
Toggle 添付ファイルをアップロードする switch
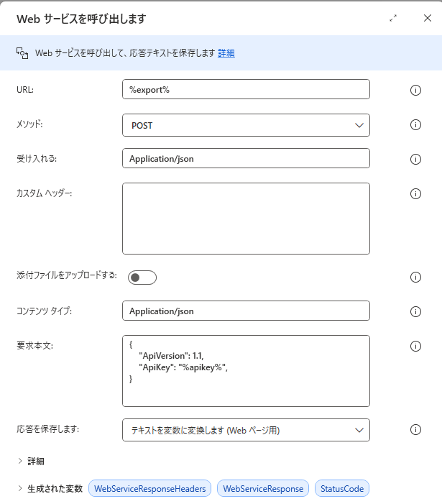(x=142, y=278)
